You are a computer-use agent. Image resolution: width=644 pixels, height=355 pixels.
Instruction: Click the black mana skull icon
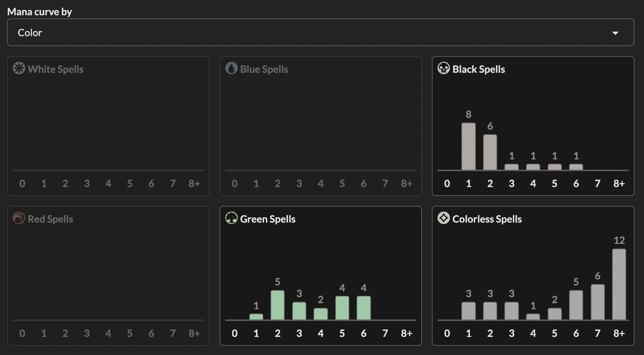click(444, 68)
